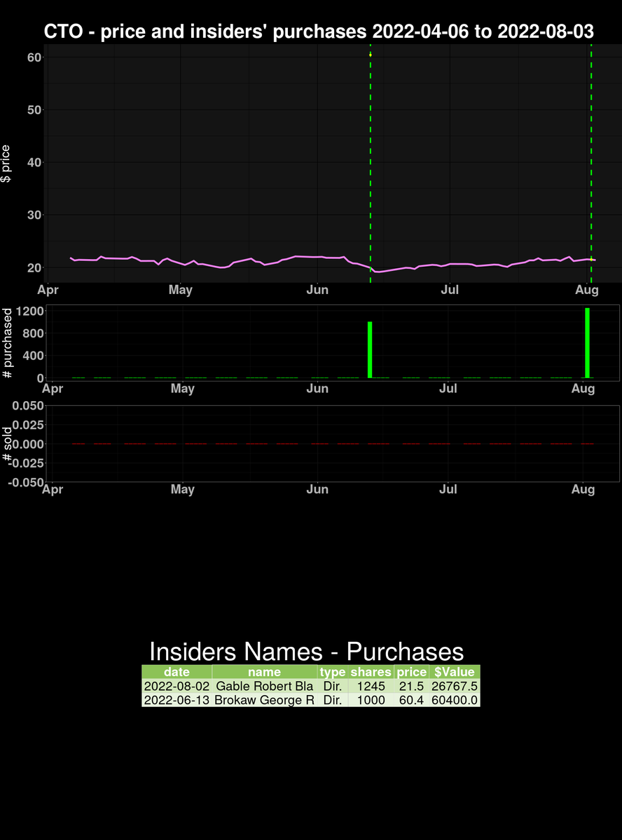
Task: Click the 'shares' column header
Action: coord(371,672)
